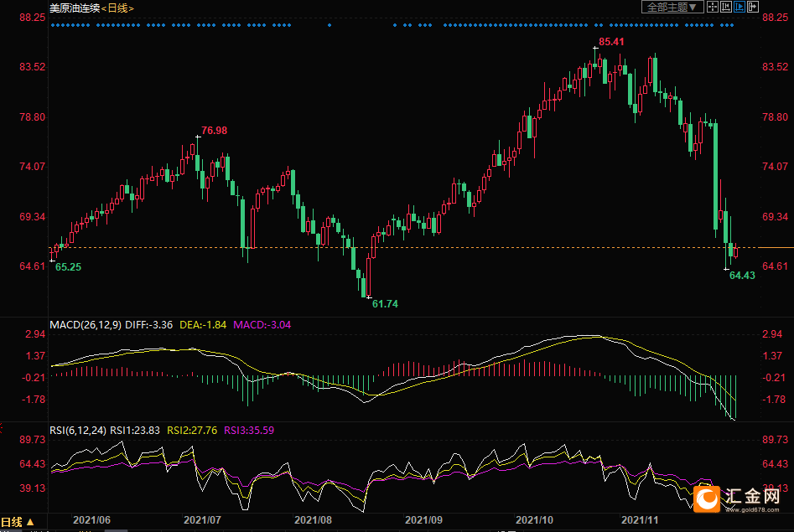Click the crosshair cursor icon in top toolbar
This screenshot has width=794, height=532.
tap(713, 8)
